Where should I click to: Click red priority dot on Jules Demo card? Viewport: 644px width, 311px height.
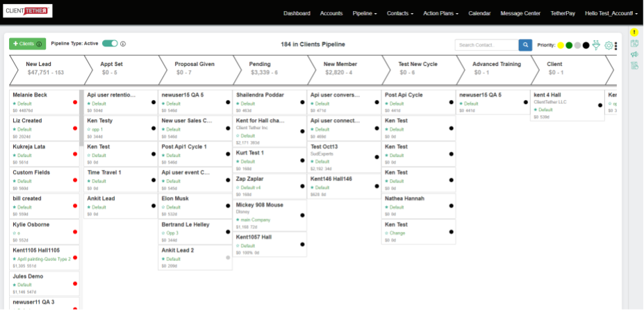(x=75, y=283)
